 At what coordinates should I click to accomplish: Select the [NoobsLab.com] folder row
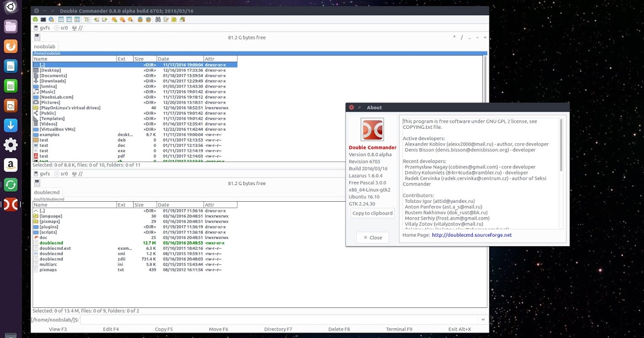click(135, 97)
